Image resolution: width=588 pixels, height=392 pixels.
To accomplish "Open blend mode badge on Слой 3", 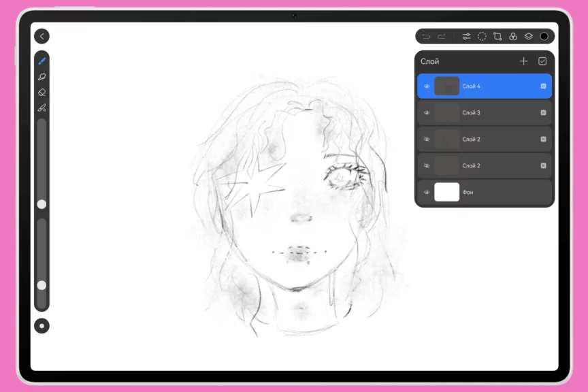I will coord(543,113).
